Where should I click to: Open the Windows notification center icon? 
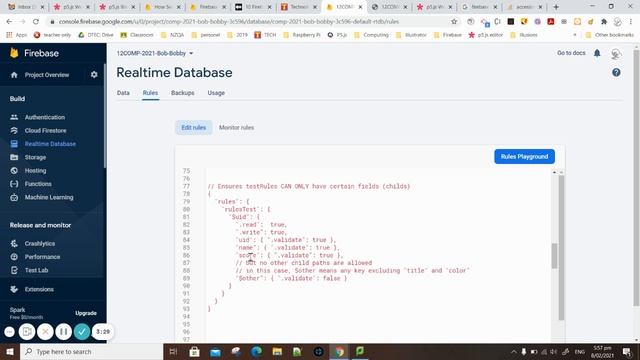(x=627, y=352)
